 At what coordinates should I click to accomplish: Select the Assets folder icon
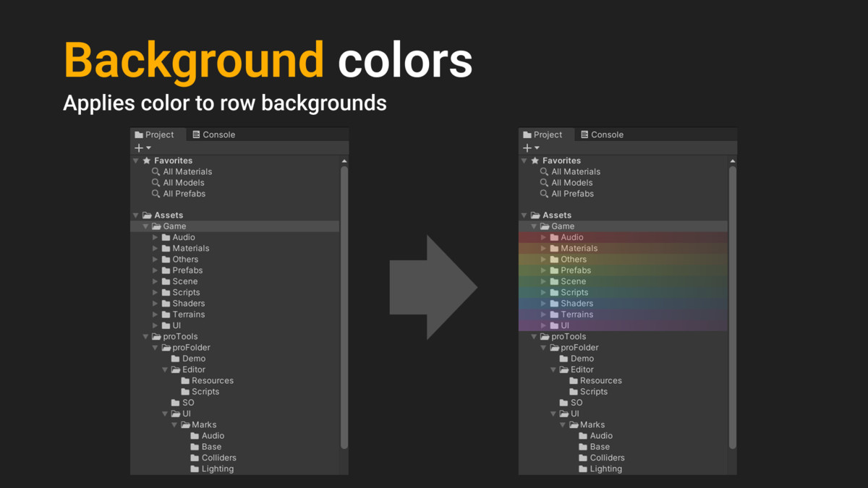(148, 215)
